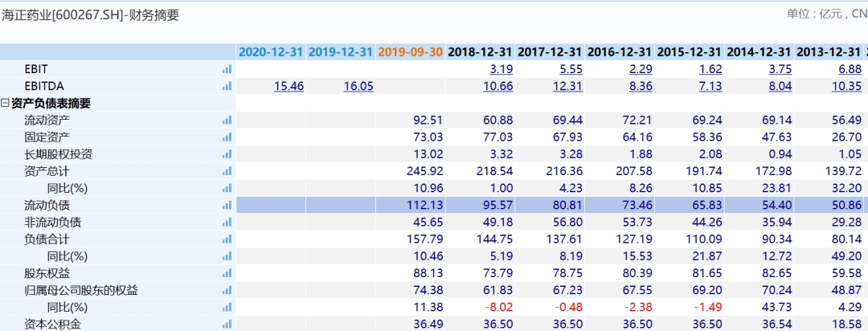Open chart icon for 同比(%) under 负债合计
Image resolution: width=868 pixels, height=331 pixels.
tap(227, 257)
